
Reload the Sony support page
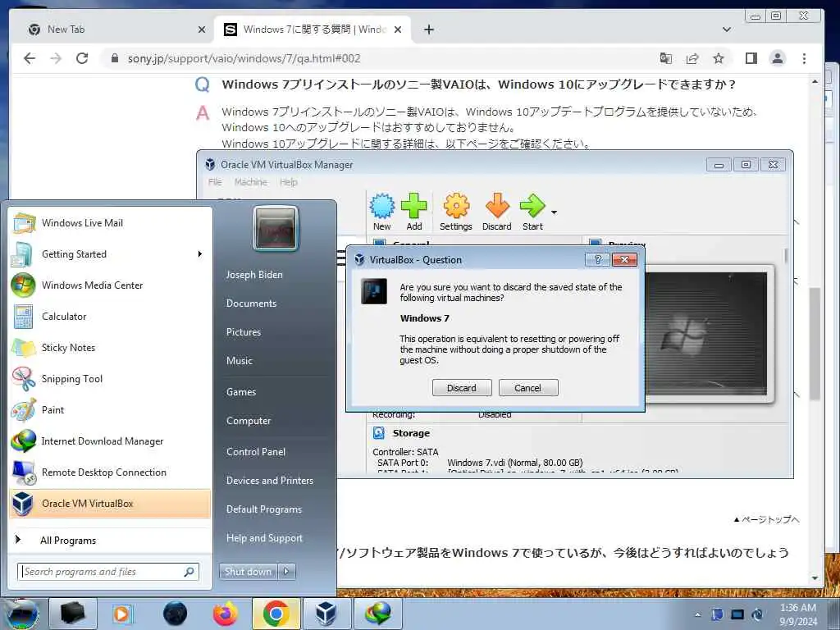click(x=82, y=58)
